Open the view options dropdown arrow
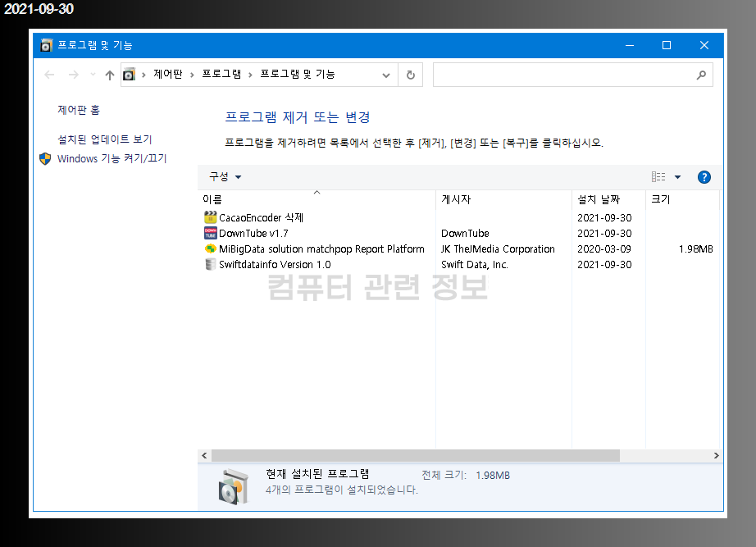The image size is (756, 547). coord(677,177)
